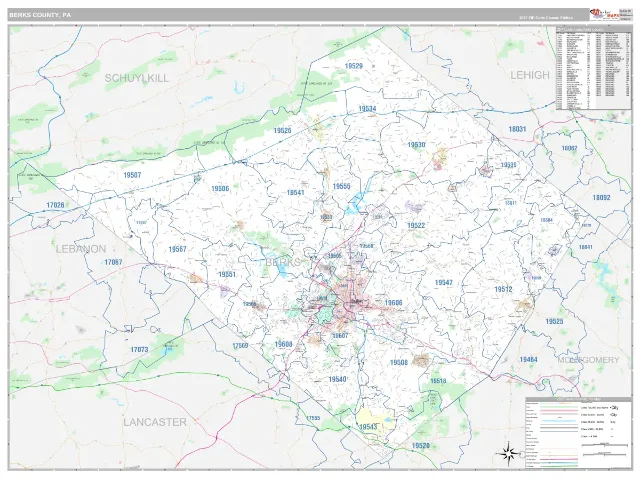The image size is (640, 480).
Task: Click ZIP code 19464 label
Action: (x=528, y=360)
